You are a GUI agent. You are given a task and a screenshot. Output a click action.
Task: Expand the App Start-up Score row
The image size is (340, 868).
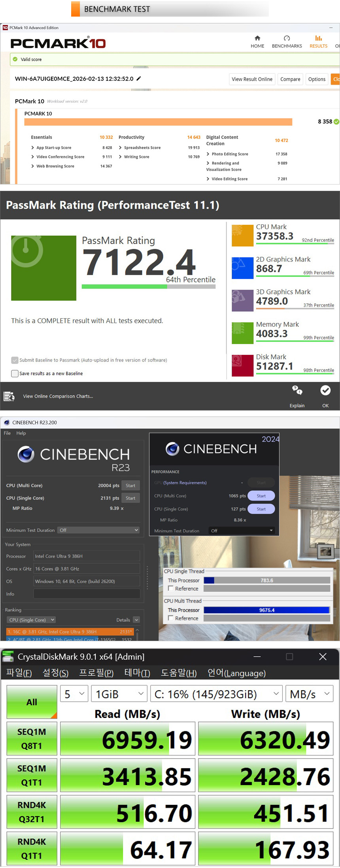[33, 148]
